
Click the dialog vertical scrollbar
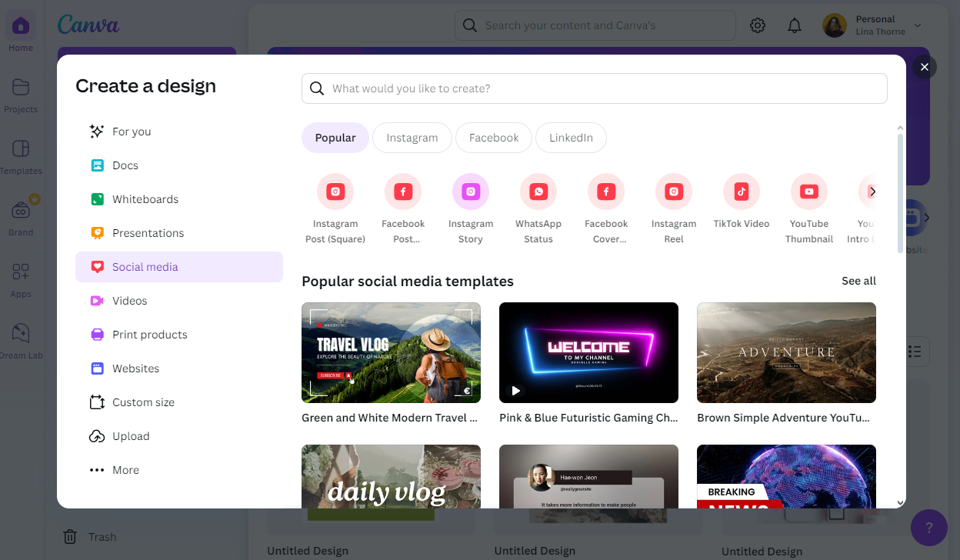(x=901, y=192)
